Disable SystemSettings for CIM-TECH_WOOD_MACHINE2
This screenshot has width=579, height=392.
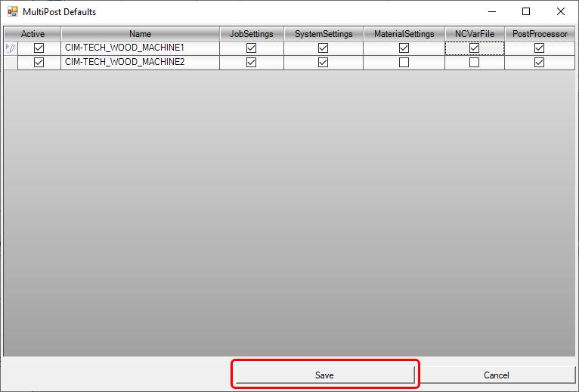tap(323, 63)
